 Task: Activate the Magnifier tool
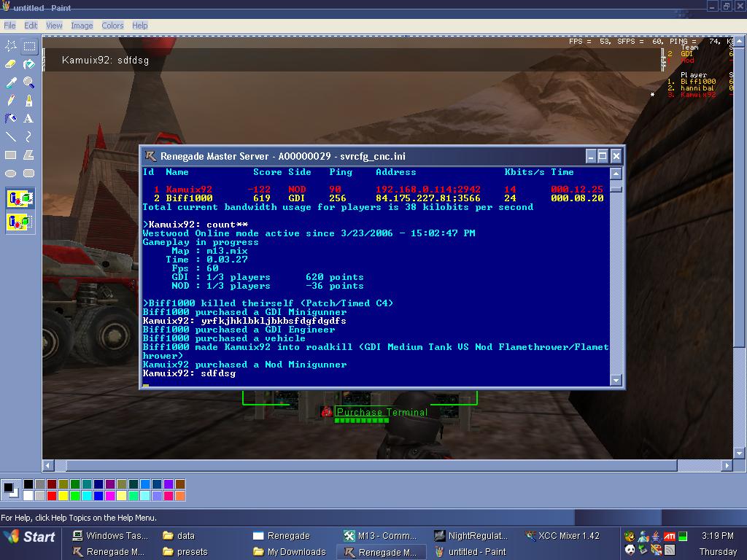[28, 82]
